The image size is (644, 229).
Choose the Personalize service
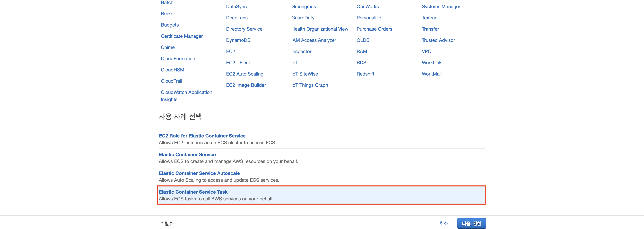point(369,18)
